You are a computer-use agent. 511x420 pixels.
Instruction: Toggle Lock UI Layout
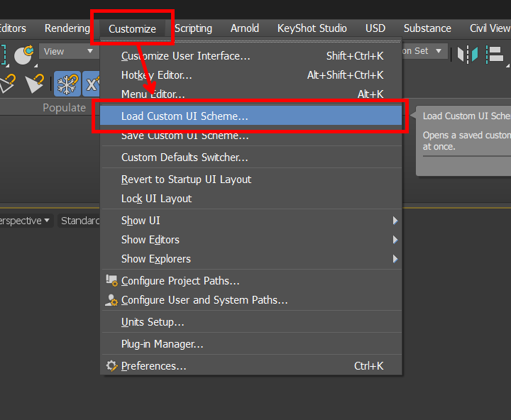pyautogui.click(x=251, y=199)
